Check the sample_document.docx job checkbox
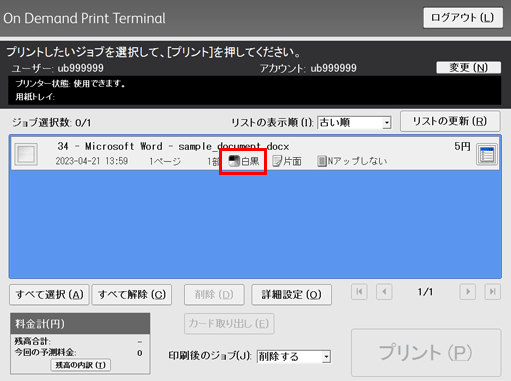Screen dimensions: 511x381 (x=26, y=154)
